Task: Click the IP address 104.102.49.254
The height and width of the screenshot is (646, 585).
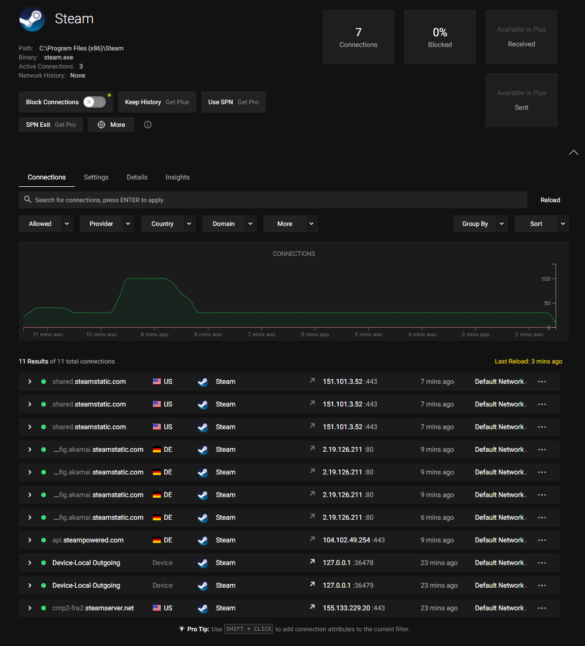Action: [x=346, y=540]
